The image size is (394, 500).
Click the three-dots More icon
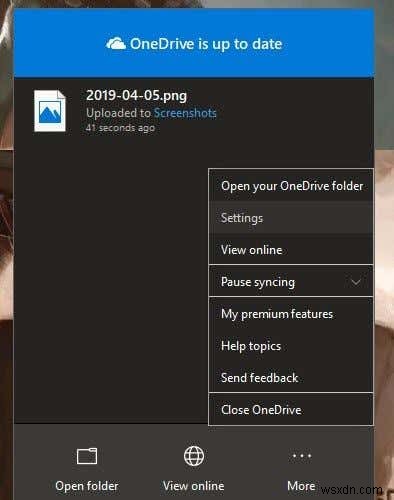301,455
